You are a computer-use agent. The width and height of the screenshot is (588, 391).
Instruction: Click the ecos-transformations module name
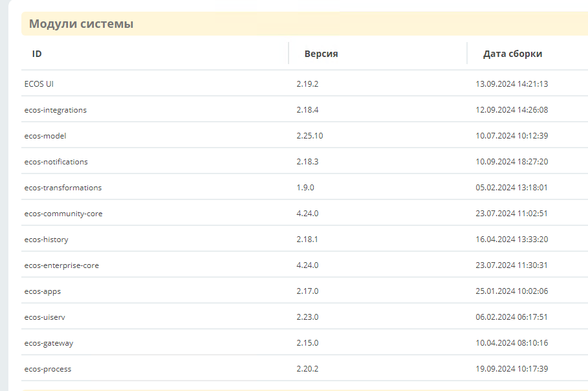pos(63,188)
